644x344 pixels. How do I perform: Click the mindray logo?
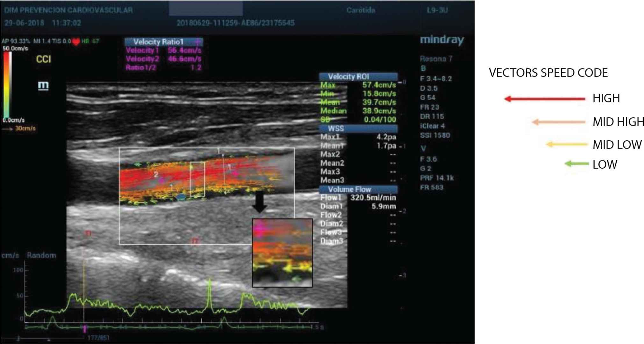pos(442,40)
